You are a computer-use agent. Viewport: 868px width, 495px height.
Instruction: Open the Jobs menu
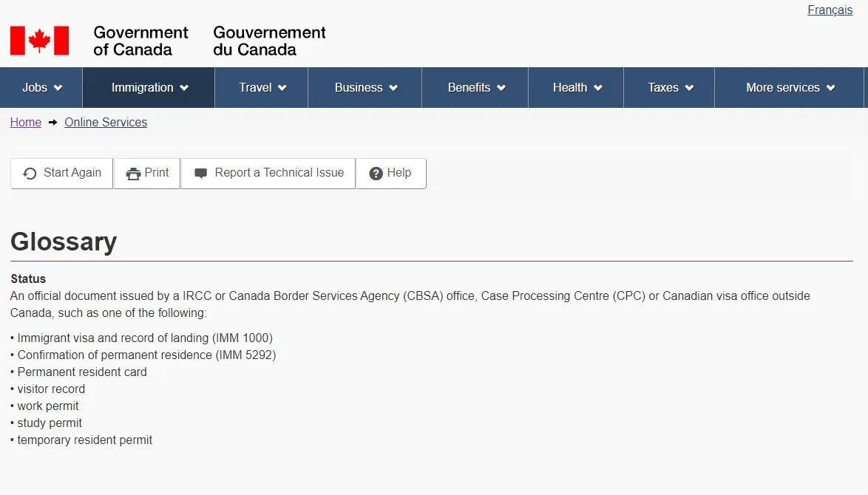41,87
